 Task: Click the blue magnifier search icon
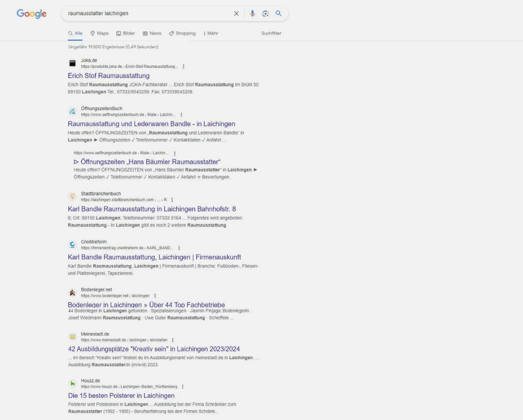[278, 13]
